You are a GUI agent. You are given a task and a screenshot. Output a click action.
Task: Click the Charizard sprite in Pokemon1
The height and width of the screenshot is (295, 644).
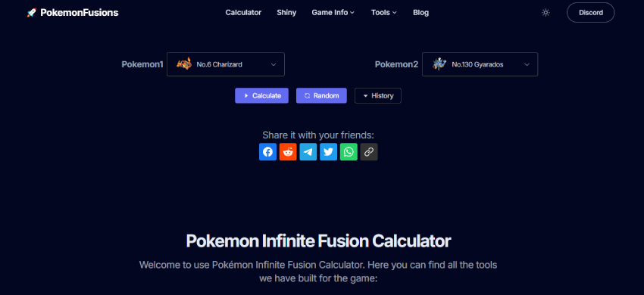[x=184, y=64]
